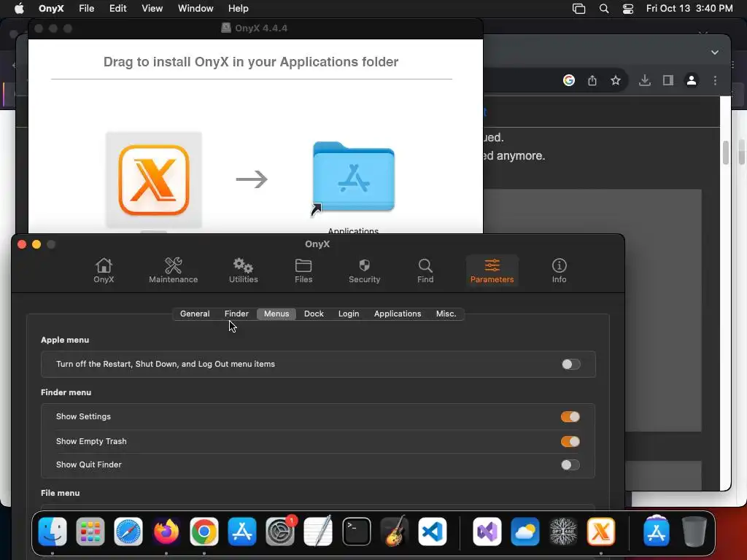Viewport: 747px width, 560px height.
Task: Select the Parameters sliders section
Action: coord(492,271)
